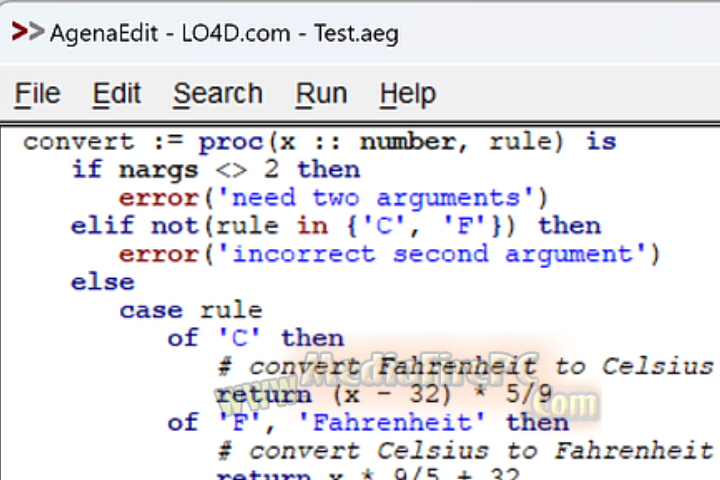Click the AgenaEdit application logo icon
Screen dimensions: 720x480
point(28,32)
